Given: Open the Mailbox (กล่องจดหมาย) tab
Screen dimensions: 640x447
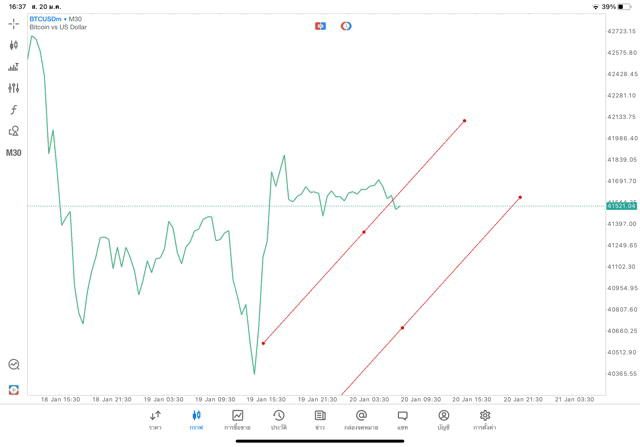Looking at the screenshot, I should 361,419.
